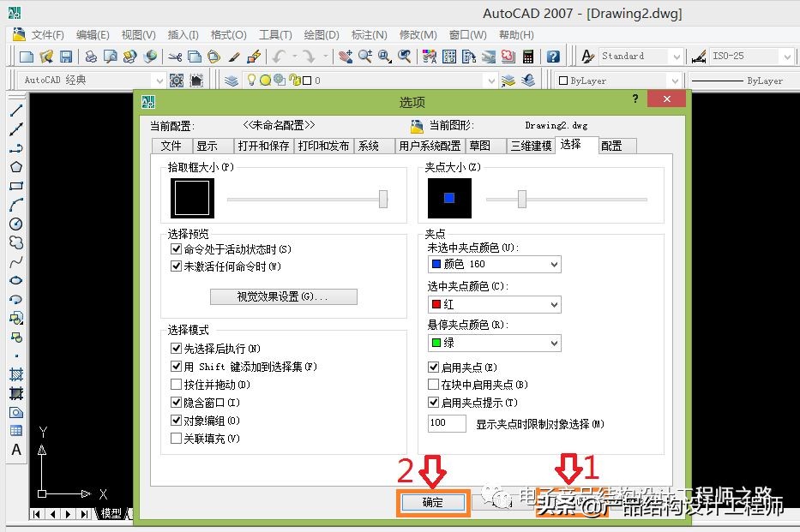Select the Table draw tool
Viewport: 800px width, 532px height.
(x=16, y=431)
